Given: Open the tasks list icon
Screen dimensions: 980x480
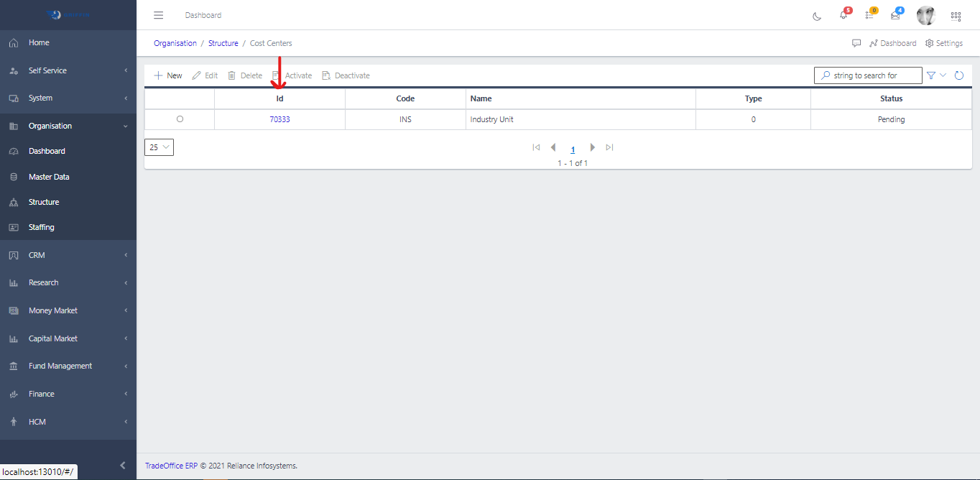Looking at the screenshot, I should click(x=869, y=15).
